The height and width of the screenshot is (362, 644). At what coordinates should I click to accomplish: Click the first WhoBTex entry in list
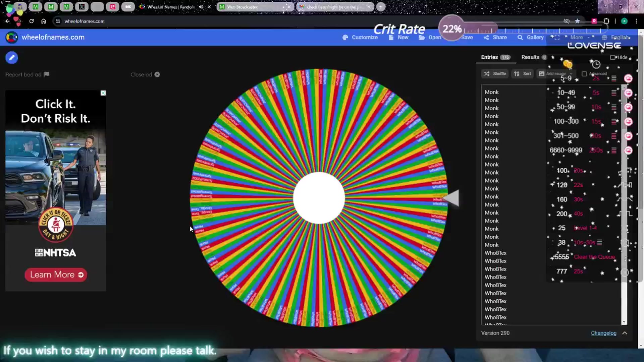point(495,253)
